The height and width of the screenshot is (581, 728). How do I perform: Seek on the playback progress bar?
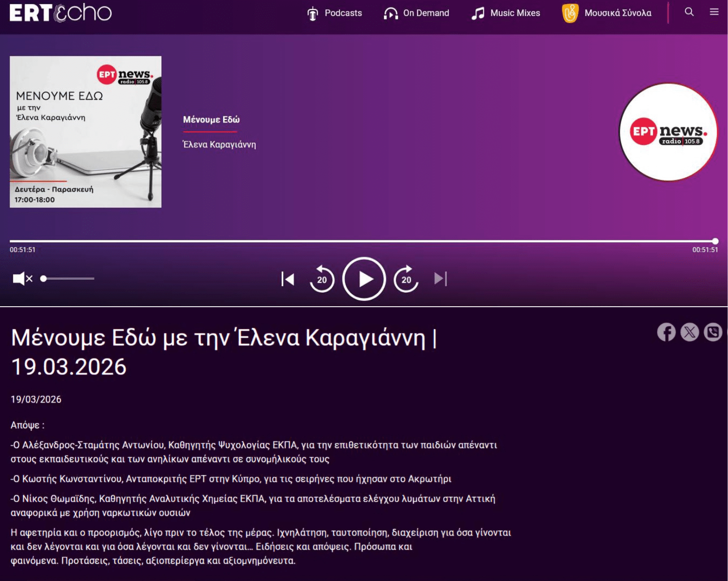click(364, 241)
